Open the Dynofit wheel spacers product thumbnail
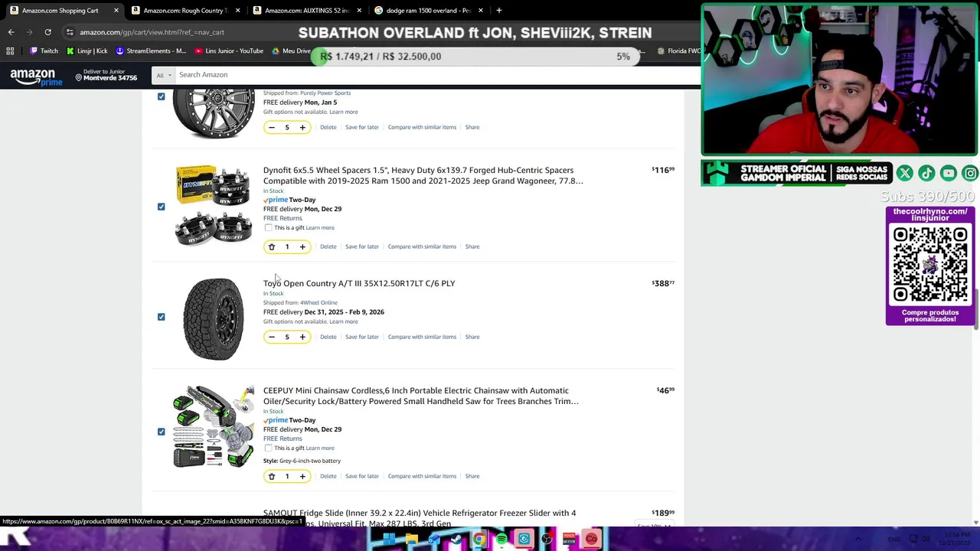Viewport: 980px width, 551px height. 213,206
